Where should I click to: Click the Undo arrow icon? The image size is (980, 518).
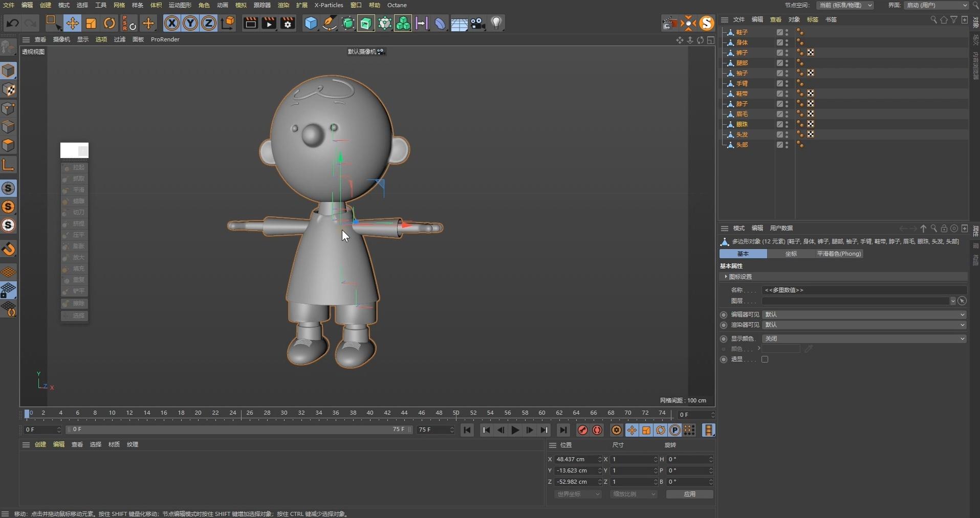12,23
